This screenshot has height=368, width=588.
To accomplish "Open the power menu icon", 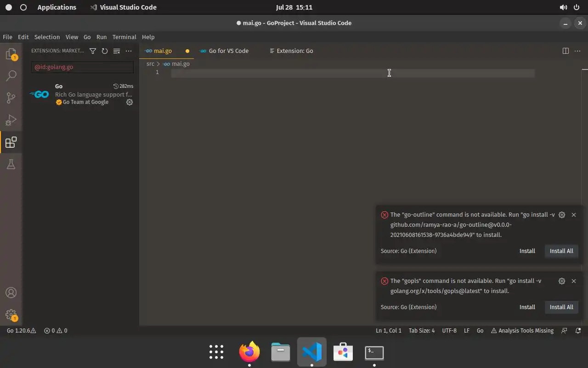I will pos(577,7).
